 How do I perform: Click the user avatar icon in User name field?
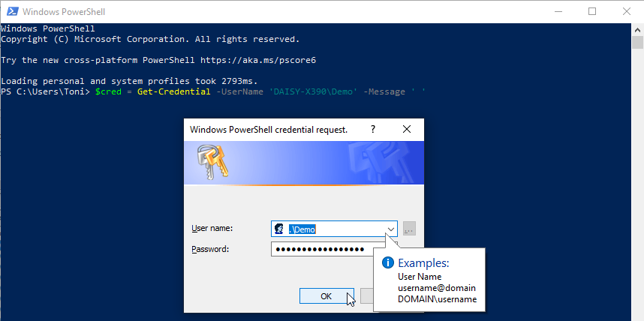[x=279, y=229]
